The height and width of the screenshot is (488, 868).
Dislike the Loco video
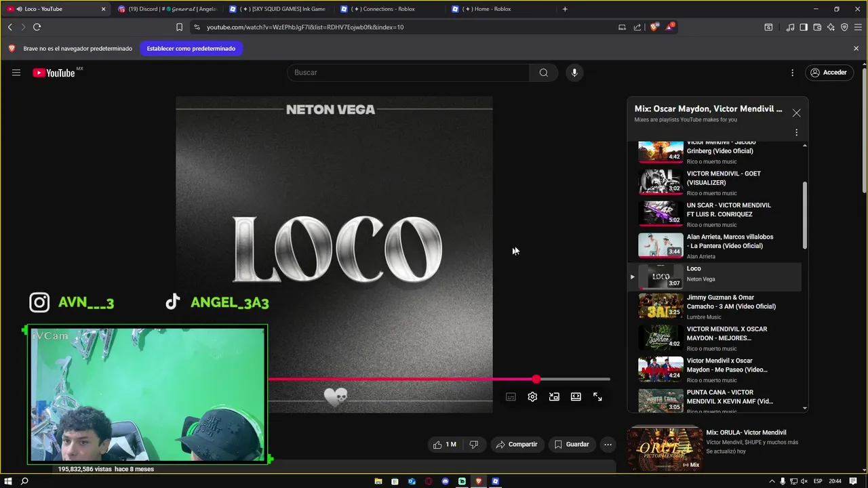click(474, 445)
